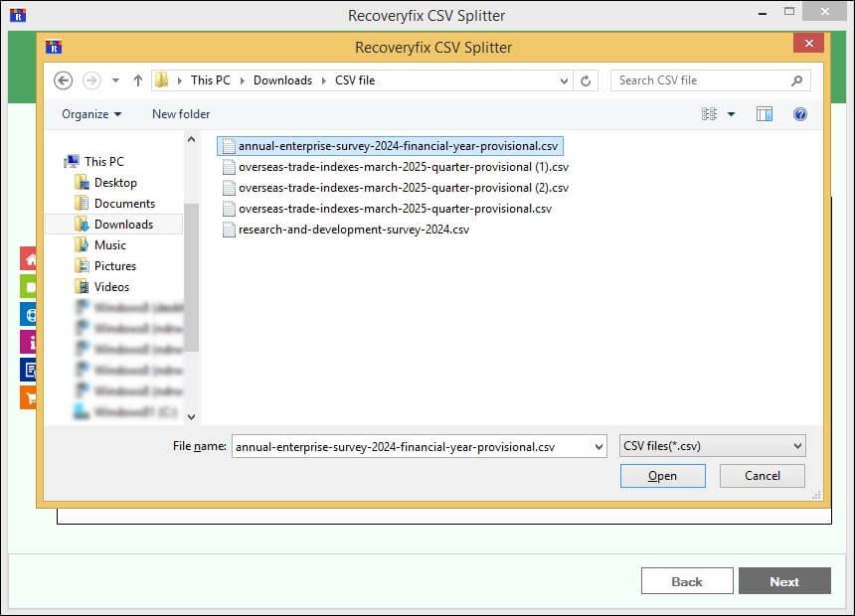
Task: Click the navigation pane scroll up arrow
Action: point(192,139)
